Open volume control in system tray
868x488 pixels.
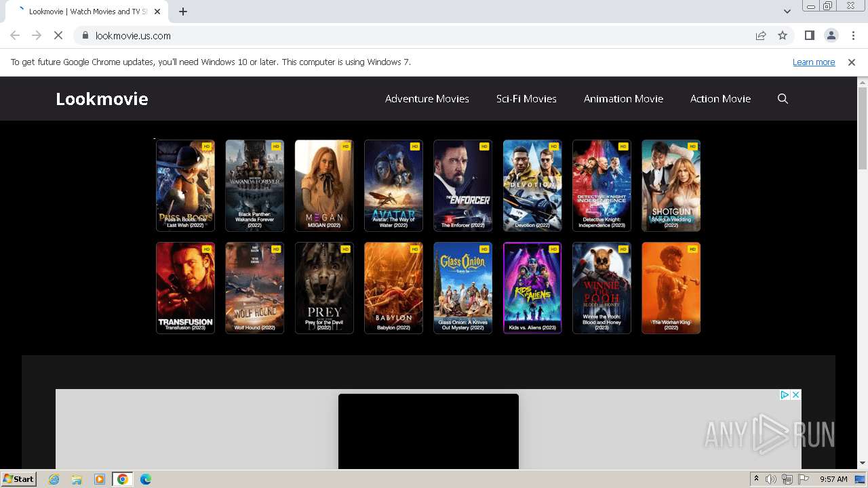(x=771, y=479)
